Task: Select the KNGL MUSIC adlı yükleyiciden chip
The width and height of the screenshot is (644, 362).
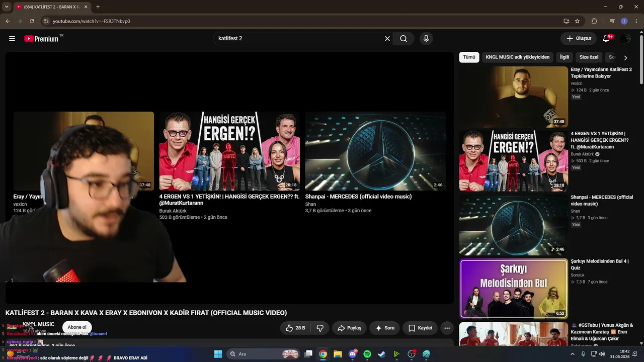Action: pos(518,57)
